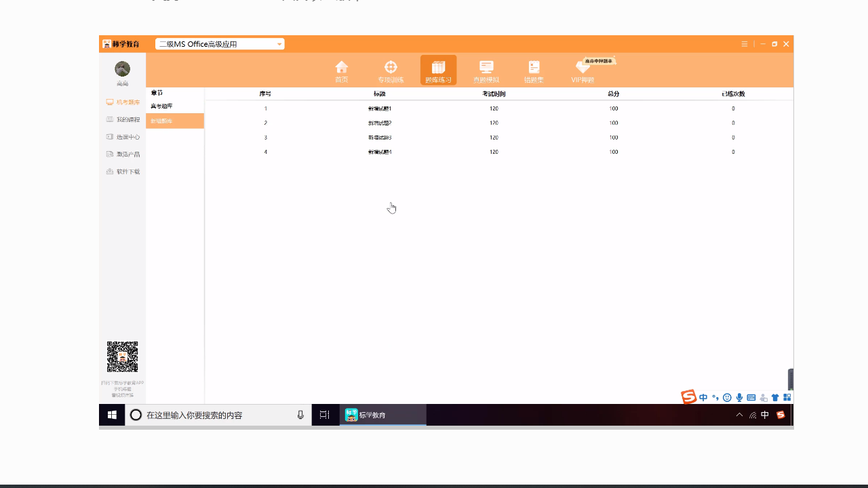Select the 新增题库 chapter
The width and height of the screenshot is (868, 488).
tap(162, 121)
